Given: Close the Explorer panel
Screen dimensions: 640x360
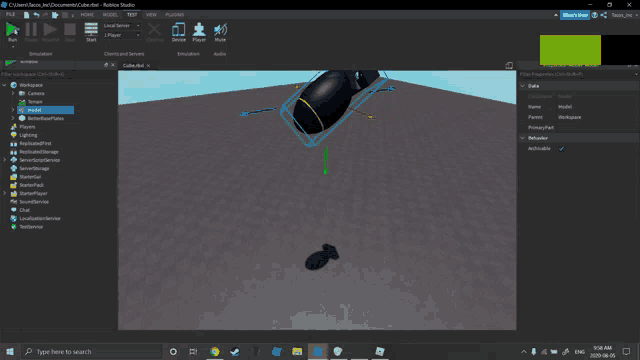Looking at the screenshot, I should click(113, 65).
